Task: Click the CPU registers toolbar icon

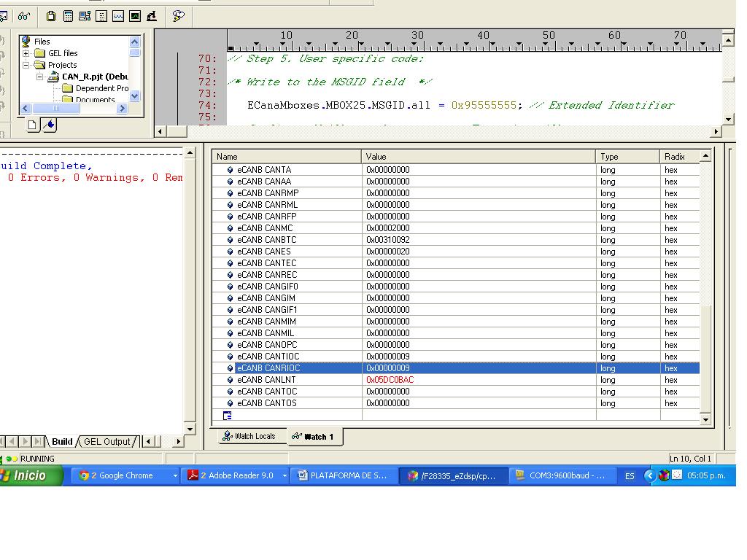Action: (x=85, y=15)
